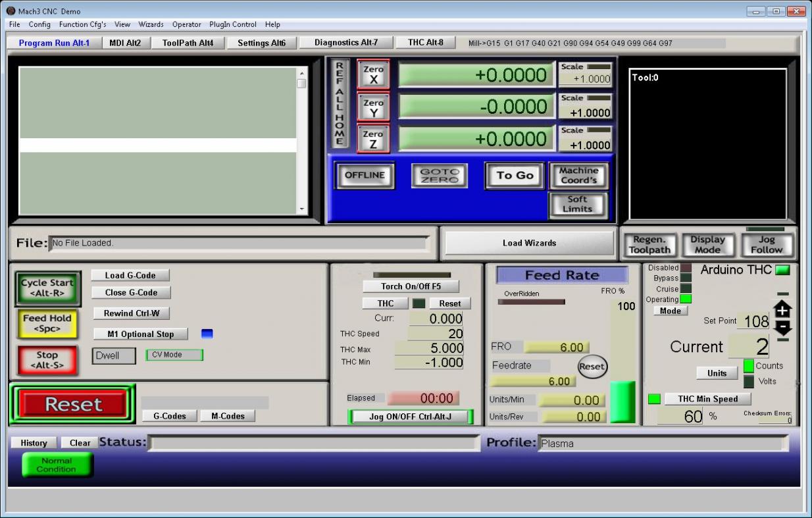The width and height of the screenshot is (812, 518).
Task: Zero the X axis
Action: click(373, 75)
